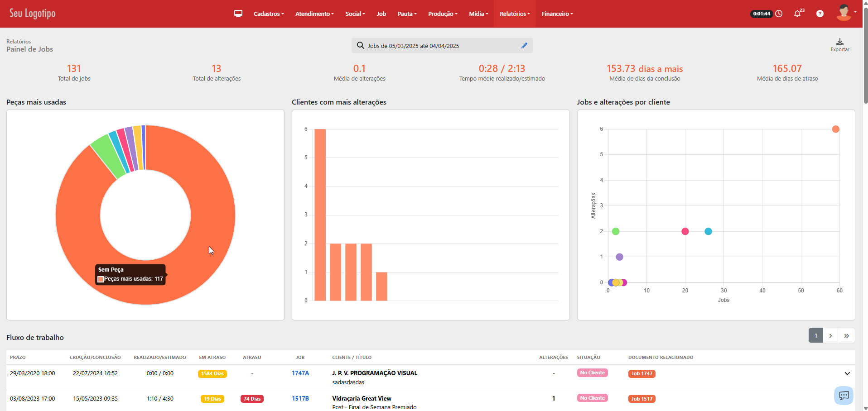
Task: Expand the J. P. V. Programação Visual row
Action: [847, 373]
